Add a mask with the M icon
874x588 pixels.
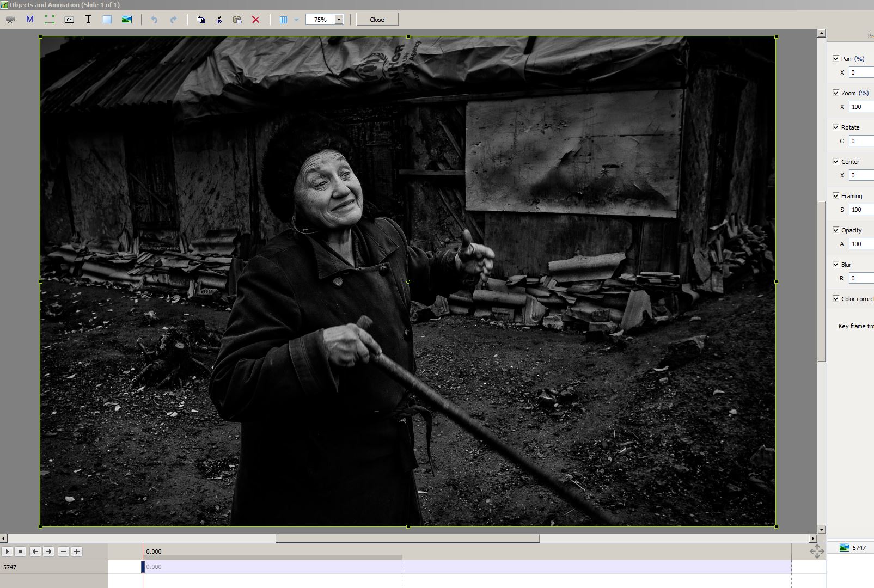click(30, 20)
